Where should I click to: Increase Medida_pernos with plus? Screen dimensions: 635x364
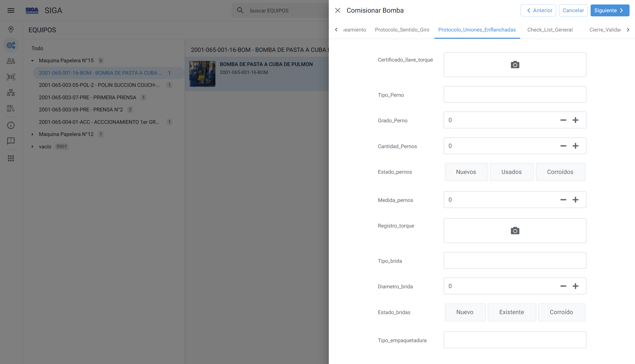[x=575, y=199]
